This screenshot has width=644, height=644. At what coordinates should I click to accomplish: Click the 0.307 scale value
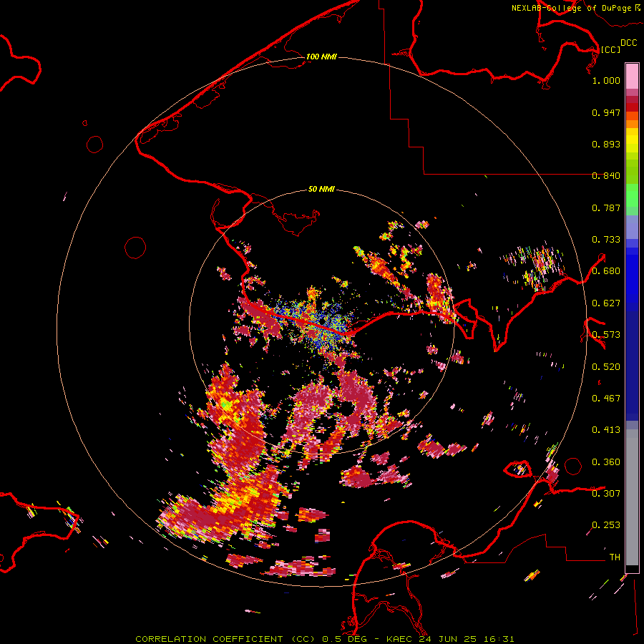tap(606, 494)
